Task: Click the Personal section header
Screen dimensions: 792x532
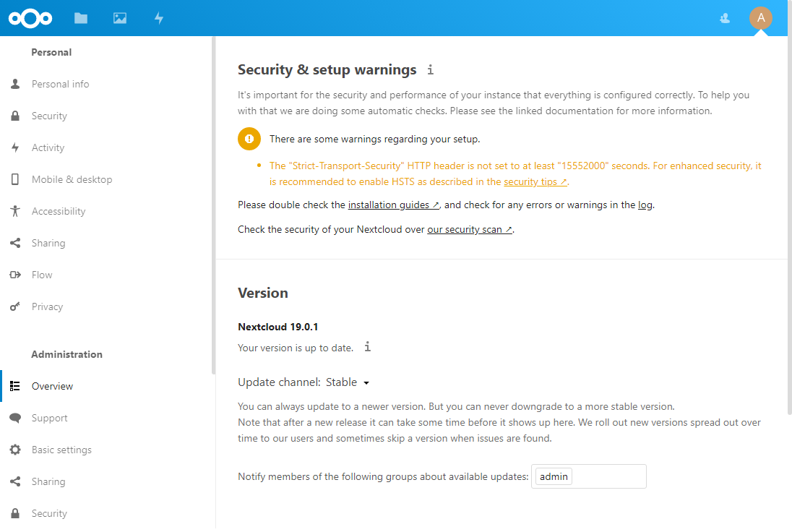Action: click(51, 52)
